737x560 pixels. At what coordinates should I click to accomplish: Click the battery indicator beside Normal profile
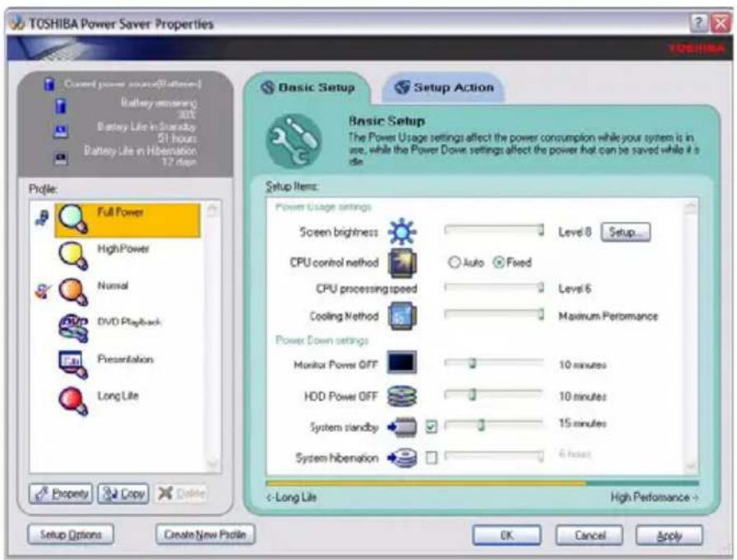pos(42,291)
